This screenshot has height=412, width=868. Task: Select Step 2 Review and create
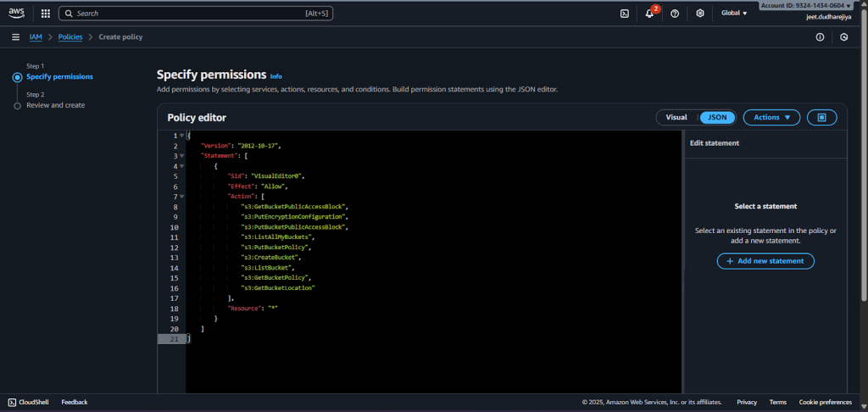pyautogui.click(x=56, y=105)
